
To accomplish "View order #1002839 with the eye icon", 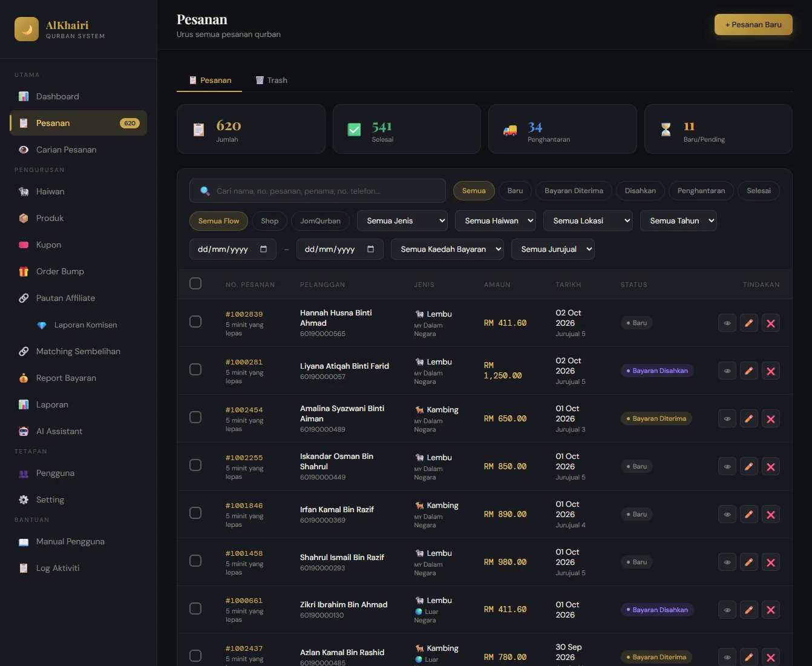I will click(727, 323).
